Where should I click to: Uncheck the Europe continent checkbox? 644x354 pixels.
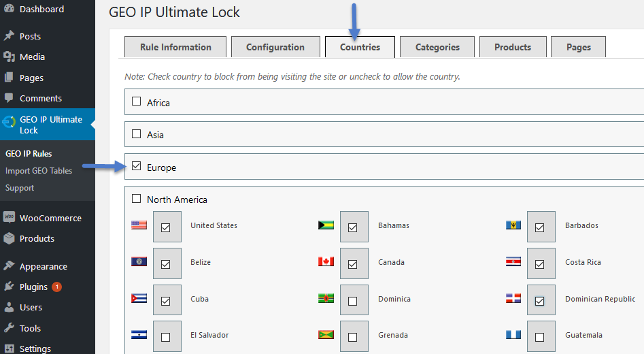click(137, 166)
